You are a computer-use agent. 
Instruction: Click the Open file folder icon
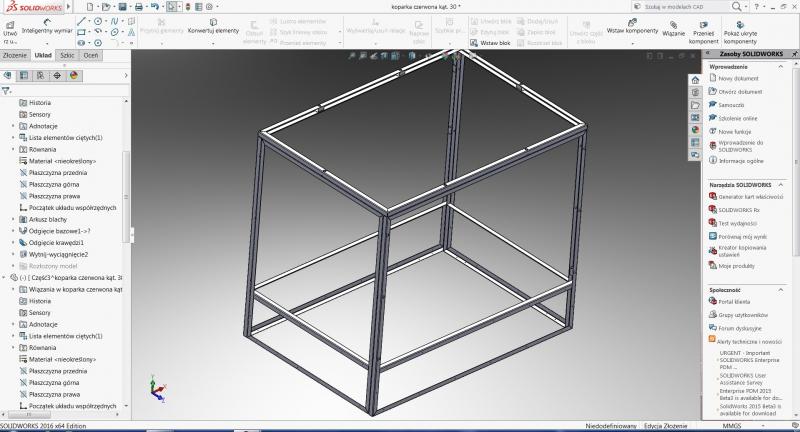[106, 7]
